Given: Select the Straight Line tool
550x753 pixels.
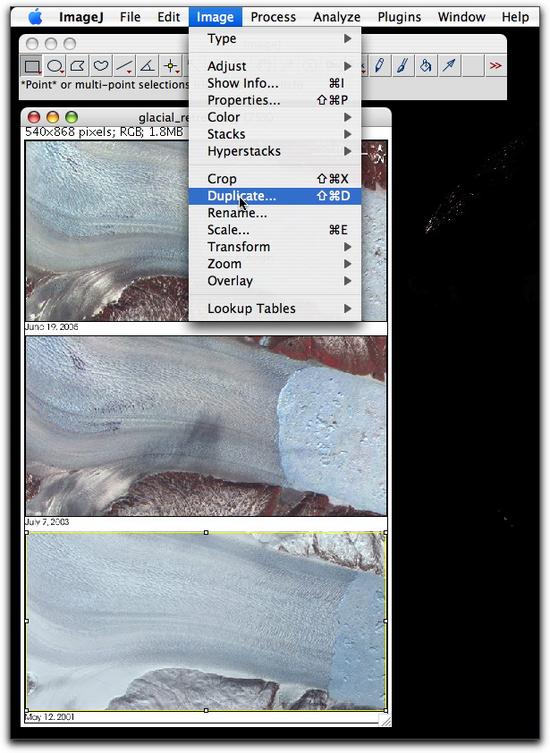Looking at the screenshot, I should pyautogui.click(x=124, y=66).
